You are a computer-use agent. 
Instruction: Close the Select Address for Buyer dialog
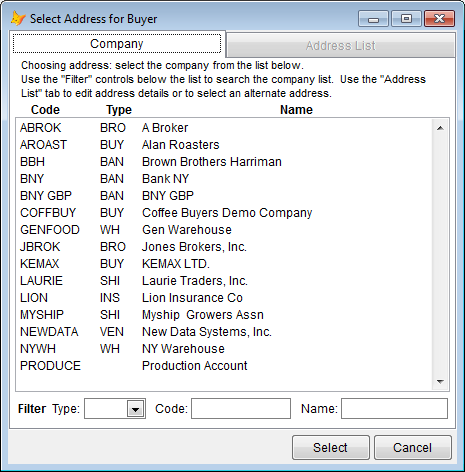439,19
